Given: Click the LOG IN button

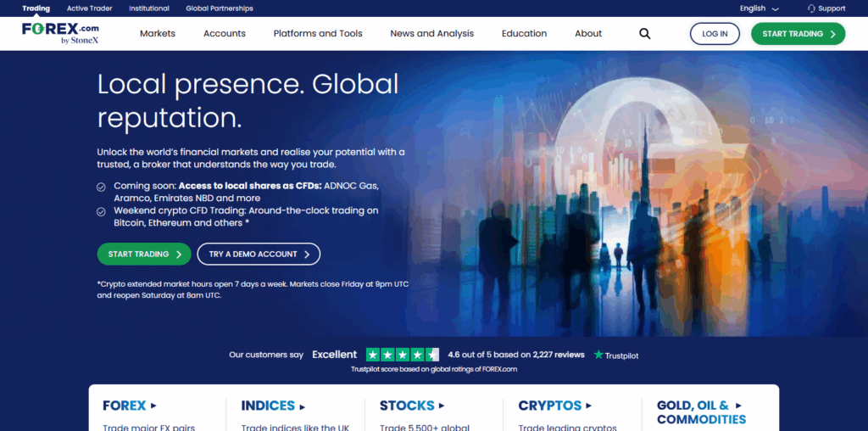Looking at the screenshot, I should (715, 34).
